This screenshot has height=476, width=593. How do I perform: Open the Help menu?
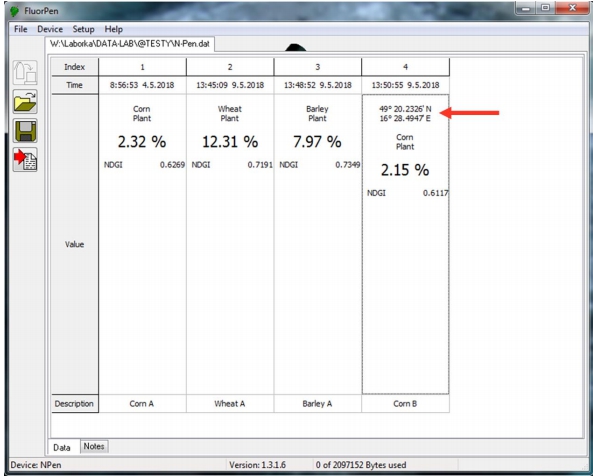pos(113,29)
